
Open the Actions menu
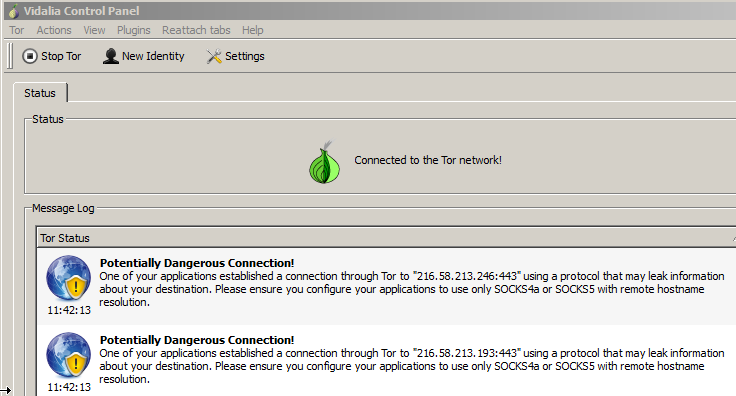(x=54, y=30)
